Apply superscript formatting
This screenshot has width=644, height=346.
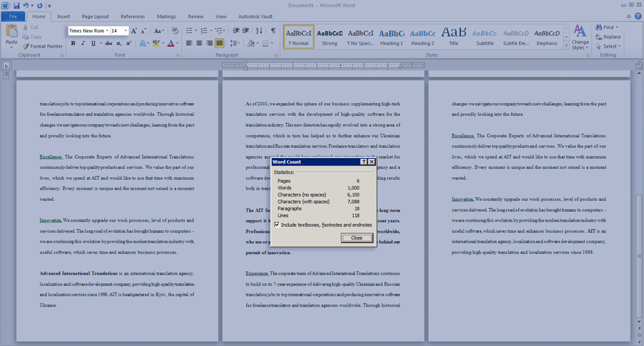[129, 43]
